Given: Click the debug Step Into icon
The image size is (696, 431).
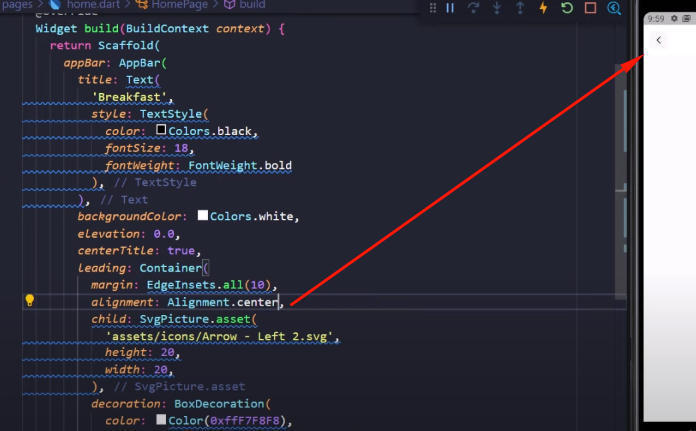Looking at the screenshot, I should click(497, 8).
